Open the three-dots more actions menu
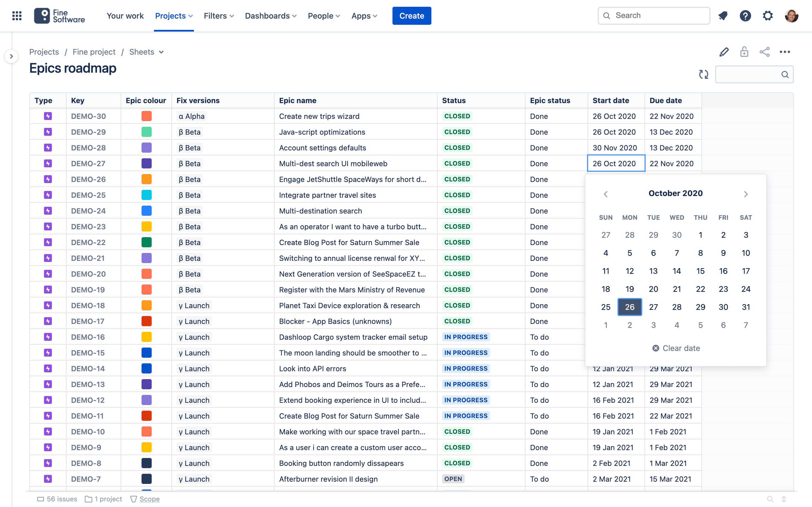The image size is (812, 507). (x=785, y=52)
